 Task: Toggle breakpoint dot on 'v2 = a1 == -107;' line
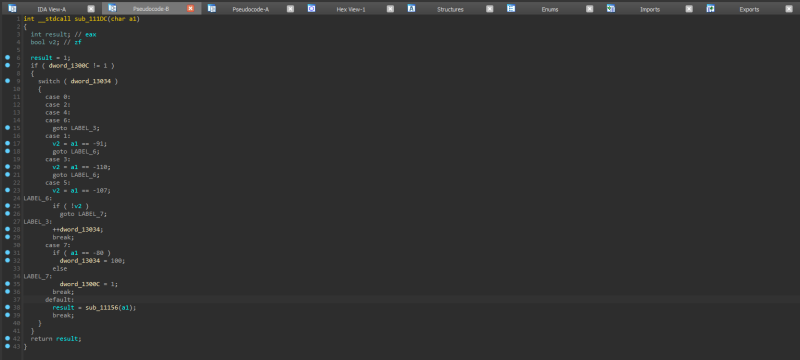pyautogui.click(x=7, y=190)
